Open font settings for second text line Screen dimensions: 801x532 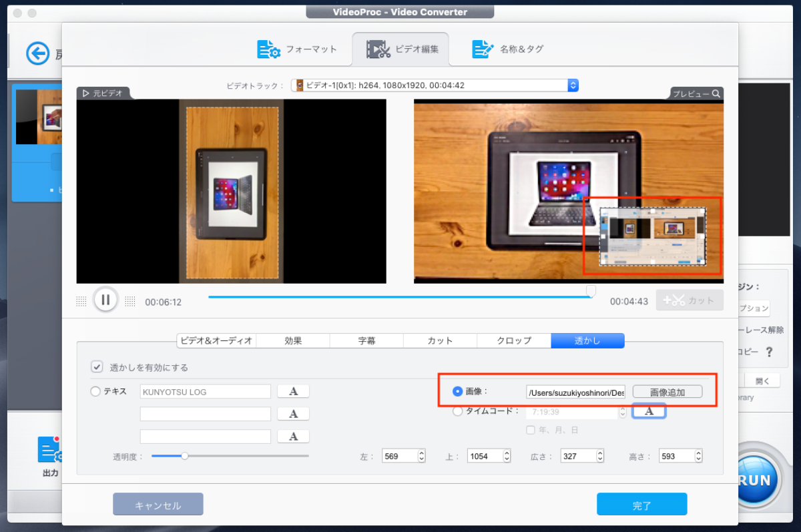(293, 414)
